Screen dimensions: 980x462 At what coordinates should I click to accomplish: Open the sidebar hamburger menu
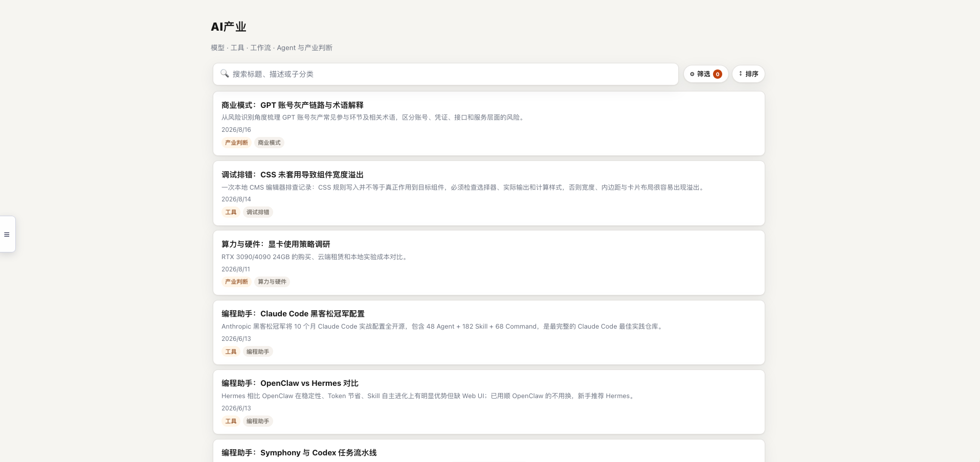[x=7, y=235]
